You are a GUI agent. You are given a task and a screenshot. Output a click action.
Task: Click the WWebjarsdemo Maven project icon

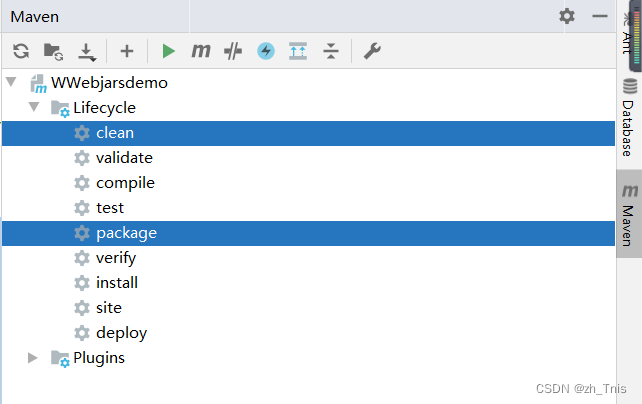click(38, 84)
